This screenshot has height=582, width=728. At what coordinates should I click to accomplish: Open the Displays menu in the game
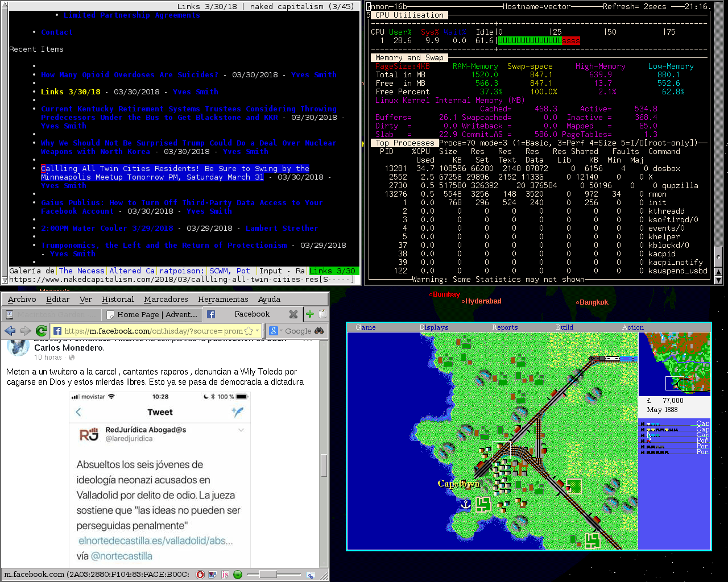[x=434, y=327]
